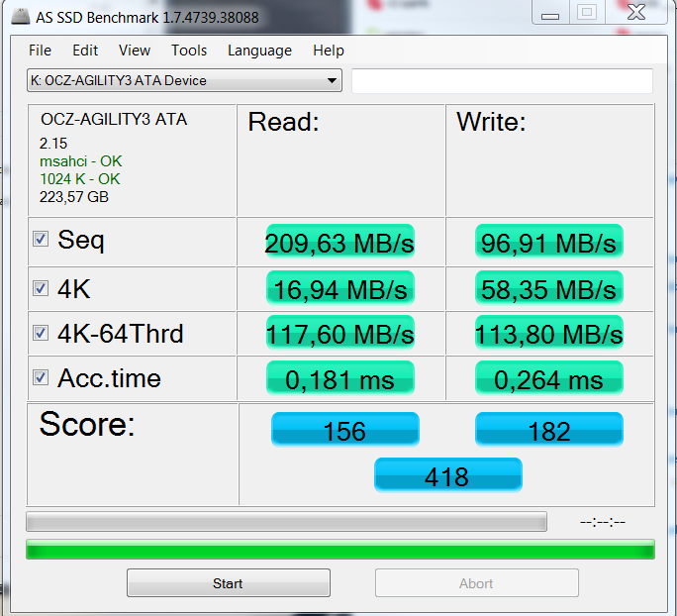Click the Seq read result 209,63 MB/s

[x=340, y=242]
